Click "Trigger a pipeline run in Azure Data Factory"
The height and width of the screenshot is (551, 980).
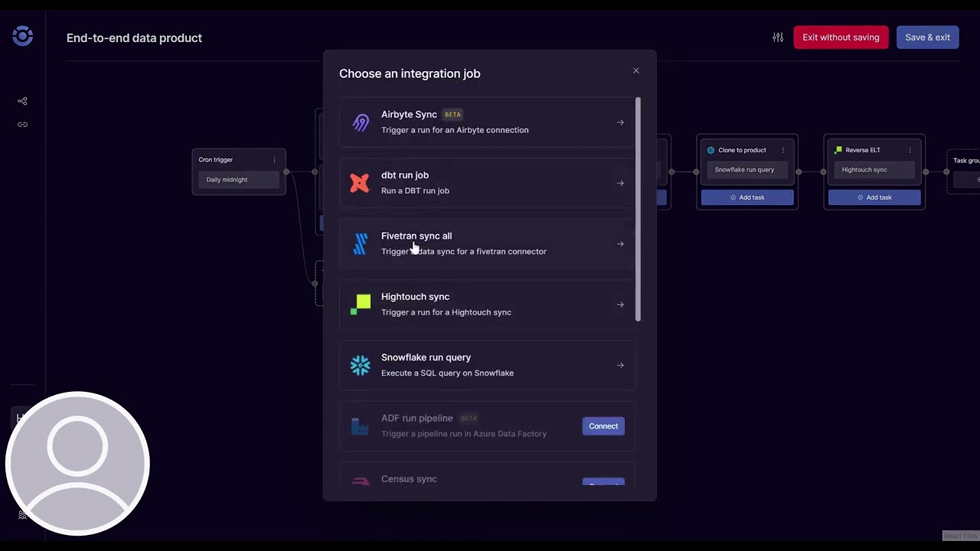(464, 434)
